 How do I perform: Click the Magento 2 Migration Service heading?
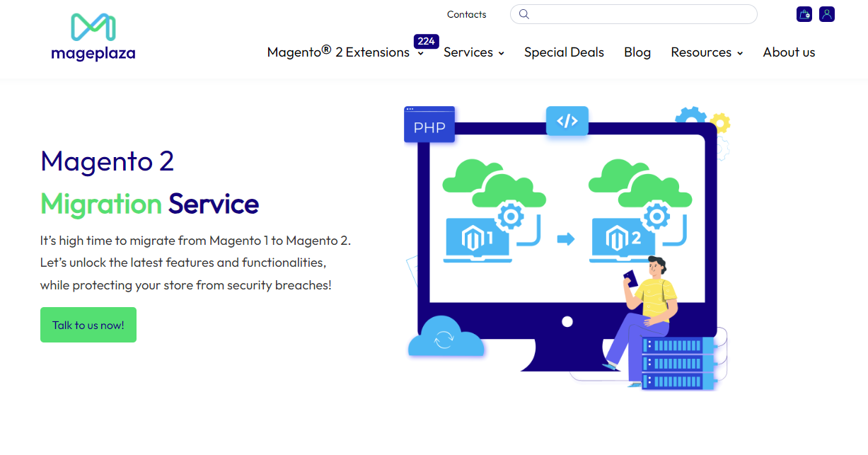[x=150, y=183]
